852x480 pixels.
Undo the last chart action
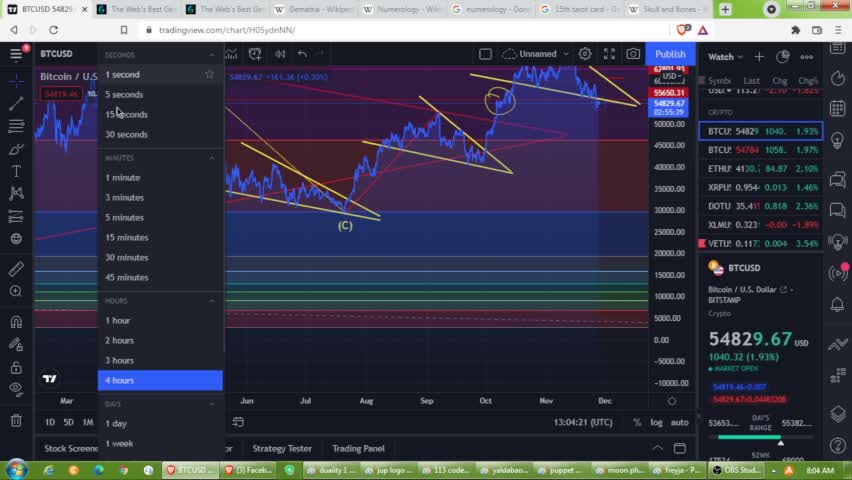tap(302, 54)
